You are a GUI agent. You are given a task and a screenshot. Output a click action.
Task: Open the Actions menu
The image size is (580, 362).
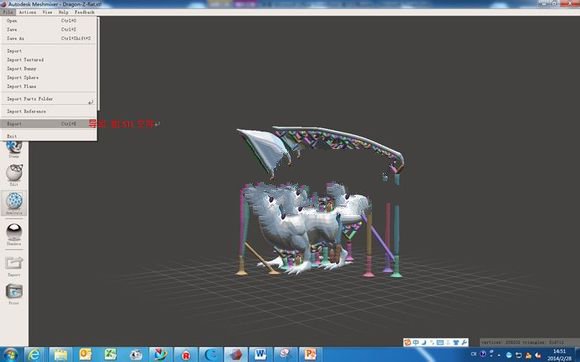[28, 12]
